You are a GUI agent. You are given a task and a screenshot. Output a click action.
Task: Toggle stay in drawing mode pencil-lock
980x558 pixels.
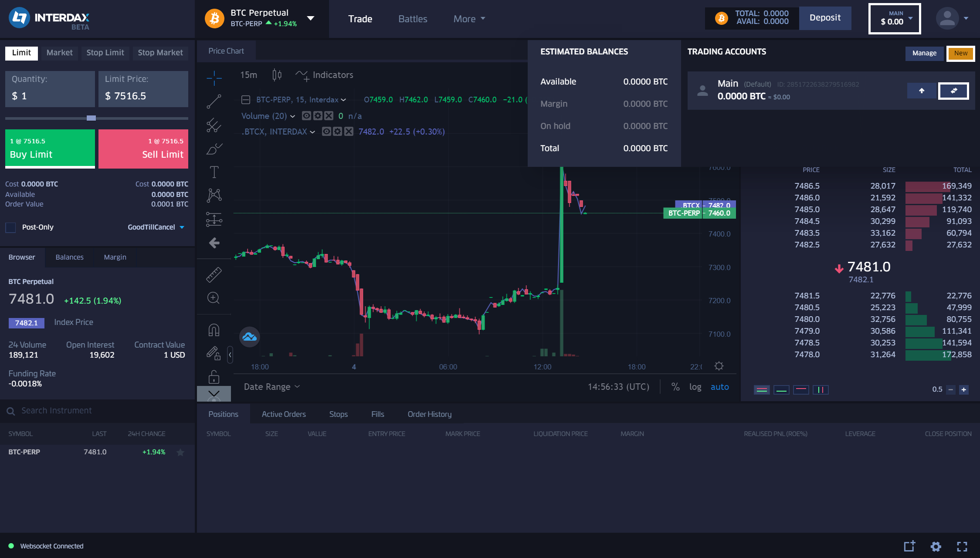coord(214,353)
